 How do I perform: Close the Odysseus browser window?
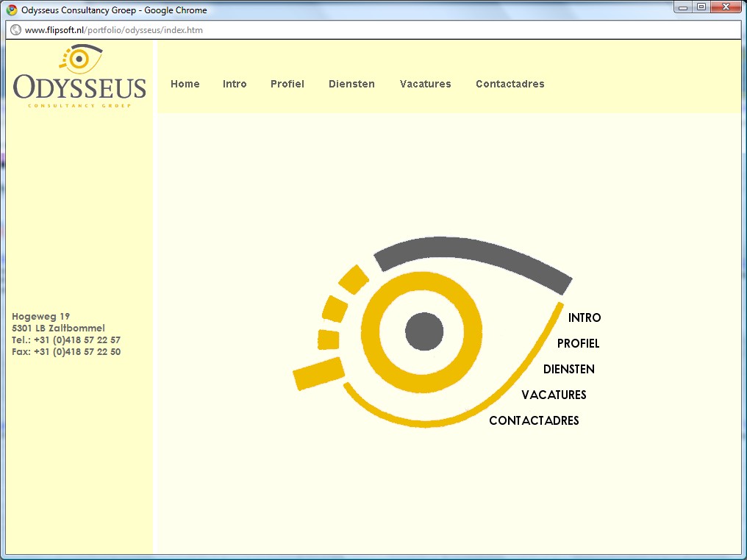[726, 7]
